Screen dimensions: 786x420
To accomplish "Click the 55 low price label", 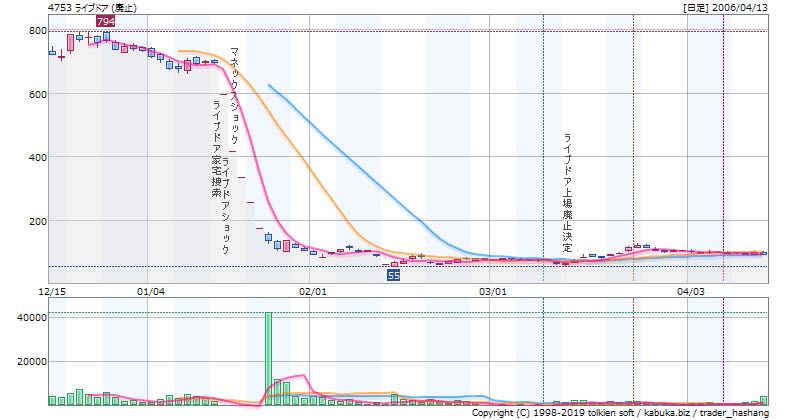I will point(394,275).
